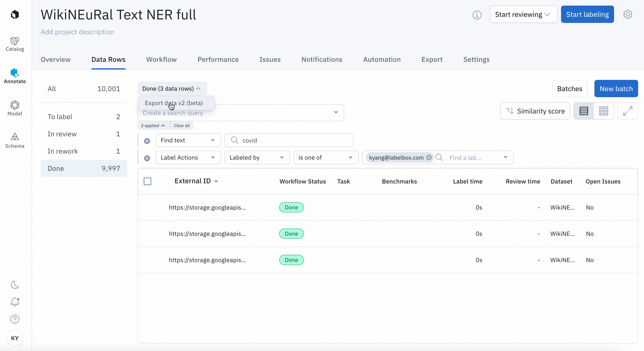
Task: Toggle dark mode moon icon
Action: click(15, 285)
